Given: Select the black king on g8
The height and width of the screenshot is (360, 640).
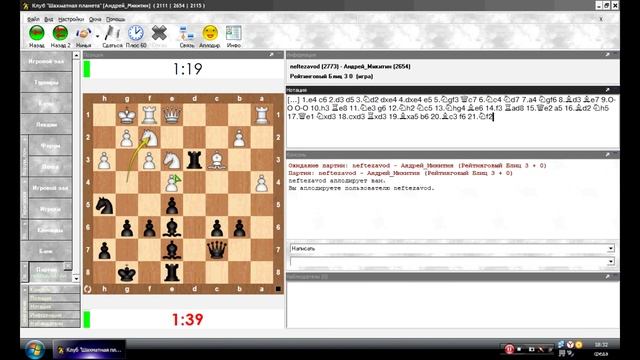Looking at the screenshot, I should click(x=127, y=272).
